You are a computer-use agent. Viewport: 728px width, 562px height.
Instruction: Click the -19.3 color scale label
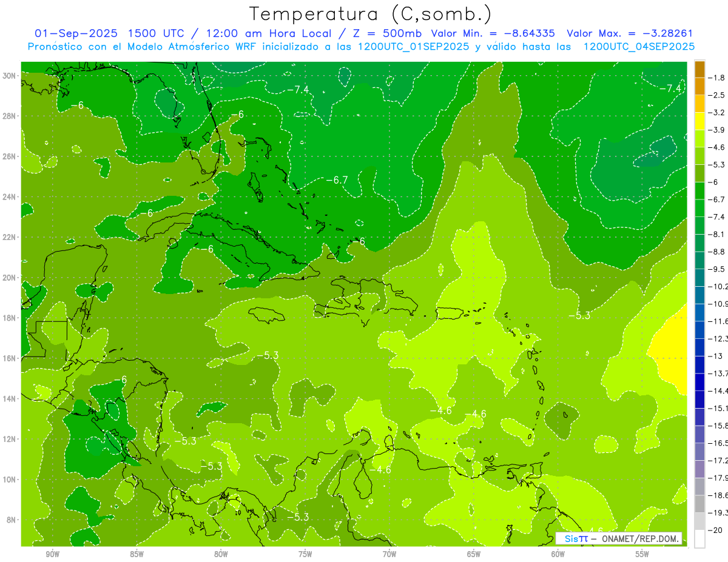click(x=718, y=513)
